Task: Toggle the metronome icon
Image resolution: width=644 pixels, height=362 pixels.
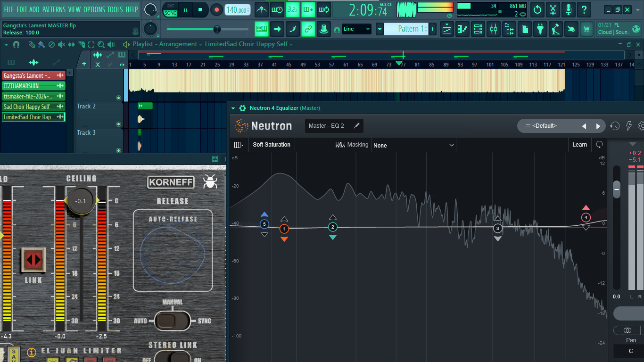Action: [x=261, y=9]
